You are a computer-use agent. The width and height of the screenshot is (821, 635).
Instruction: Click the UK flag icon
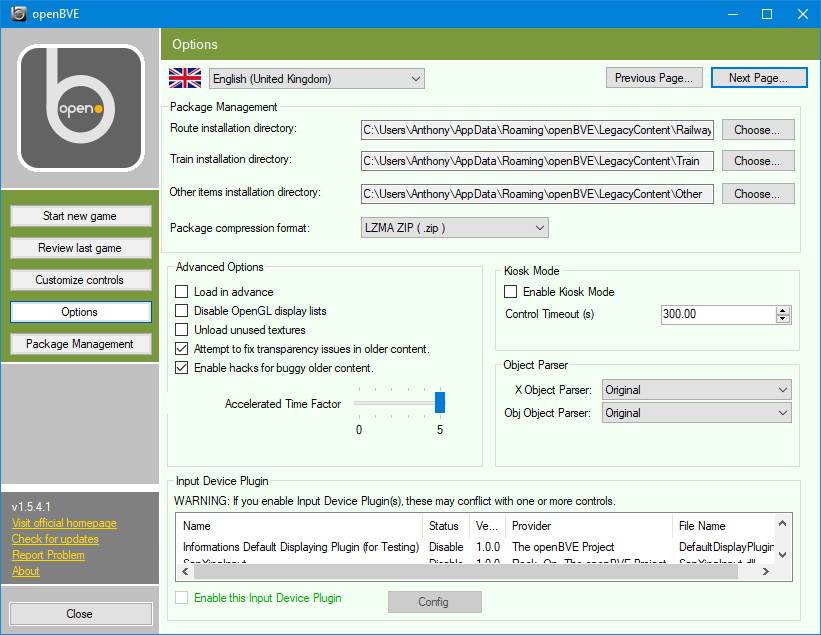click(185, 79)
